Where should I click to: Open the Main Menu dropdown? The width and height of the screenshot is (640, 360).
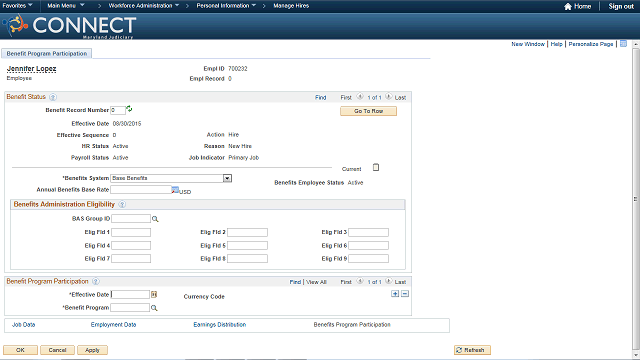(x=66, y=6)
